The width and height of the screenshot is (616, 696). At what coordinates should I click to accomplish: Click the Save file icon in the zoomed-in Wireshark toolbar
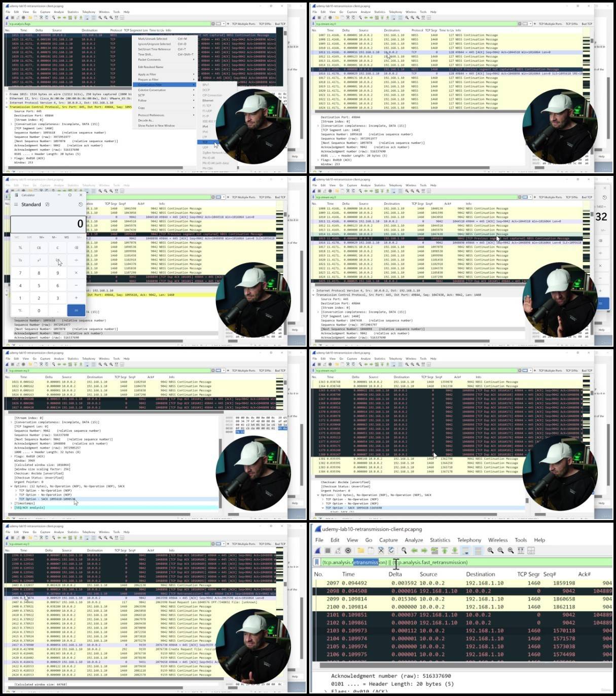(371, 551)
